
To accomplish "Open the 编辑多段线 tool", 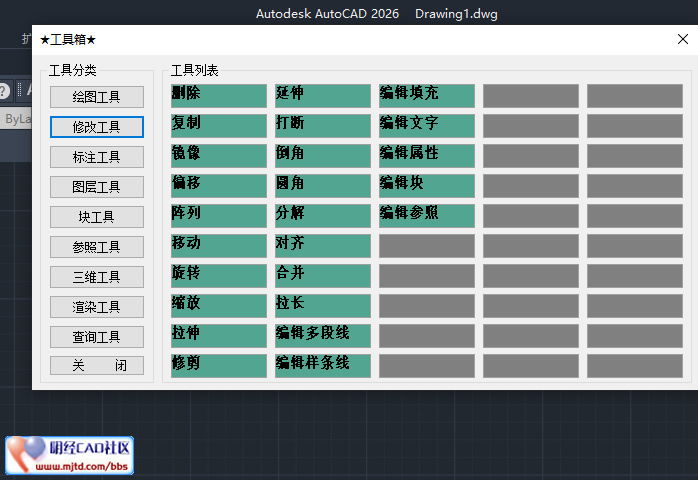I will (323, 336).
